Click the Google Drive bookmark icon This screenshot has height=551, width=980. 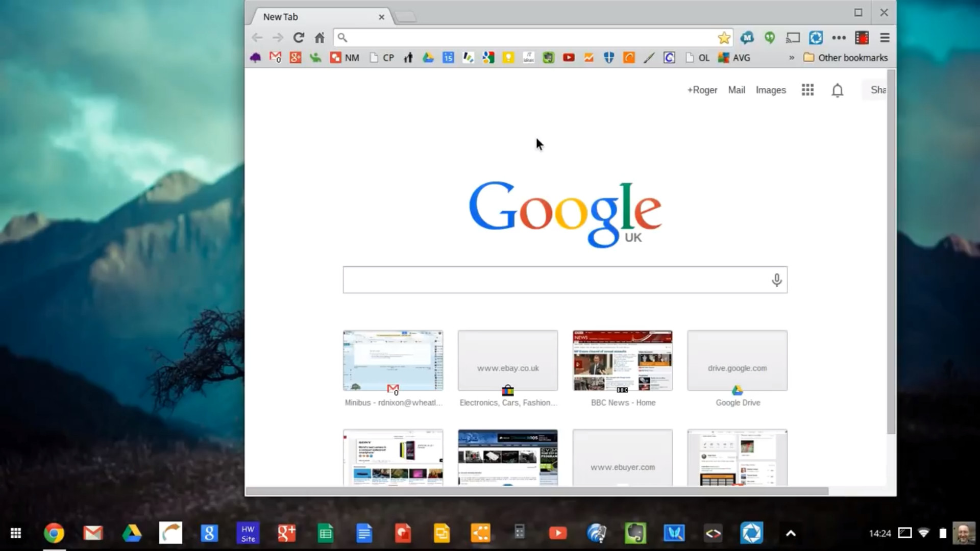[427, 57]
